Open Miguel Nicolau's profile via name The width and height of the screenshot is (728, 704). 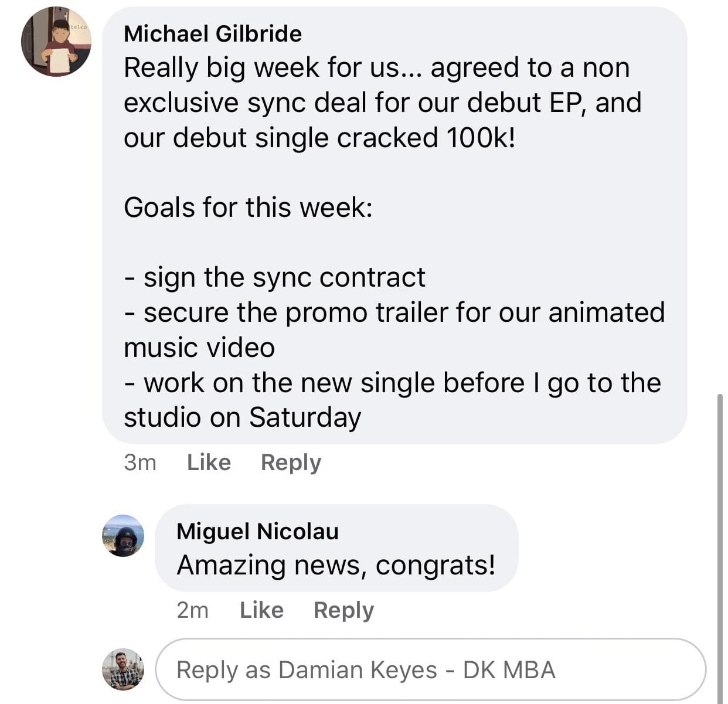click(x=257, y=531)
